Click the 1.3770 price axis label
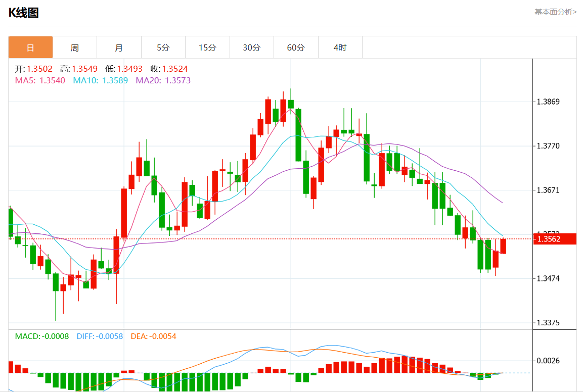The width and height of the screenshot is (583, 392). 548,146
